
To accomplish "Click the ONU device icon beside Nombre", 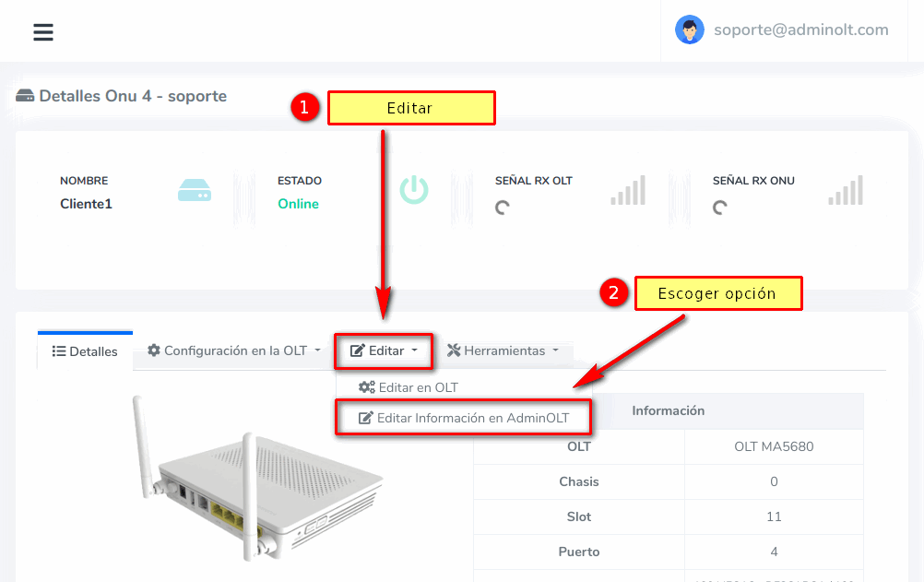I will pyautogui.click(x=195, y=191).
